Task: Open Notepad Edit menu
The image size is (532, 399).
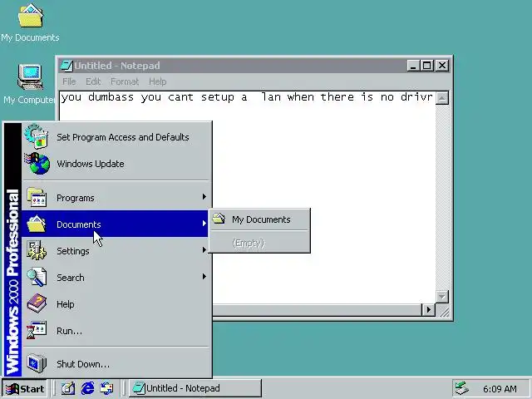Action: (x=93, y=81)
